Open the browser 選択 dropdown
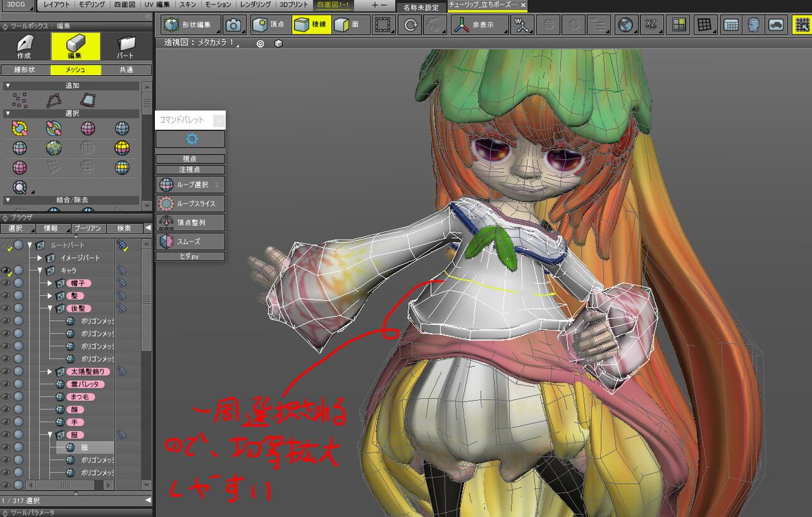The image size is (812, 517). pyautogui.click(x=17, y=229)
